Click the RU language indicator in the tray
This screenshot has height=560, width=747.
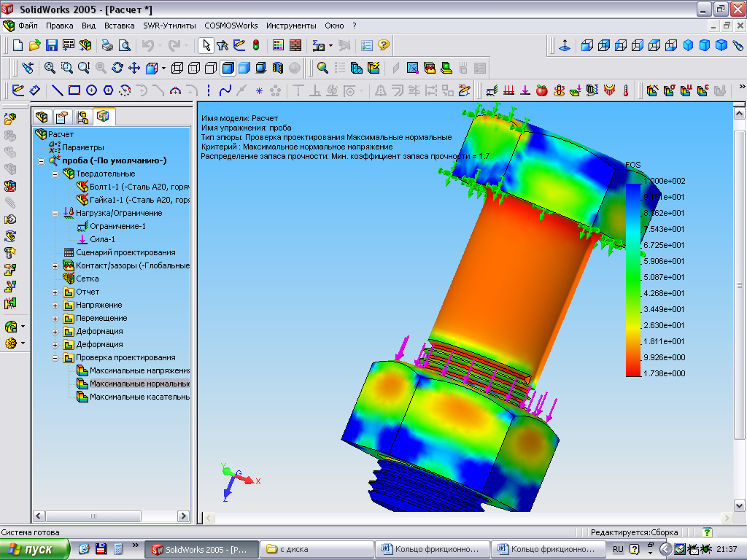tap(618, 549)
